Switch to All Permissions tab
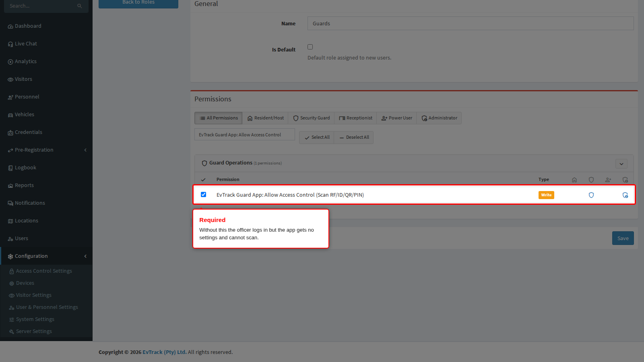This screenshot has height=362, width=644. 219,118
